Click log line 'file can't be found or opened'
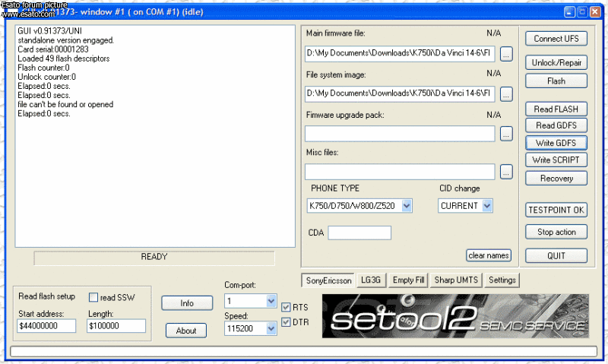The height and width of the screenshot is (364, 608). coord(65,105)
